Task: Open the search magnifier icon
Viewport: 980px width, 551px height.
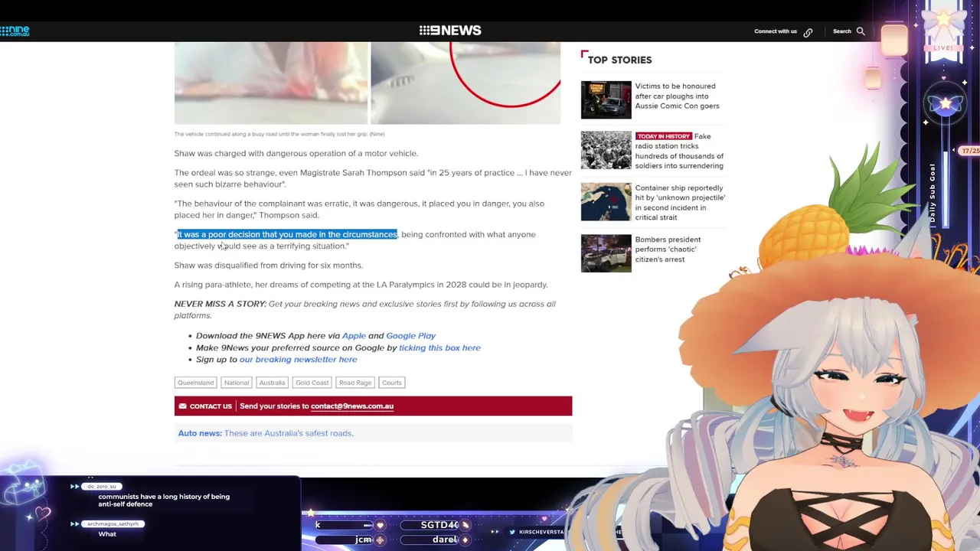Action: point(861,31)
